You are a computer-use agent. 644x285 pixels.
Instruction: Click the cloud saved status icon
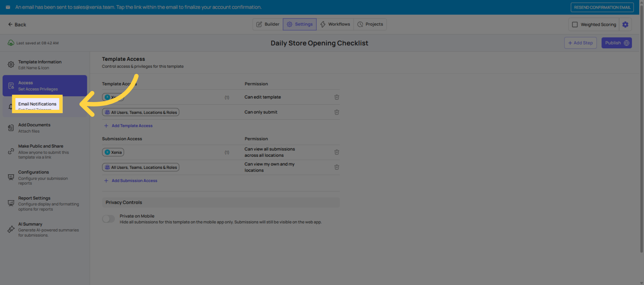[x=11, y=43]
